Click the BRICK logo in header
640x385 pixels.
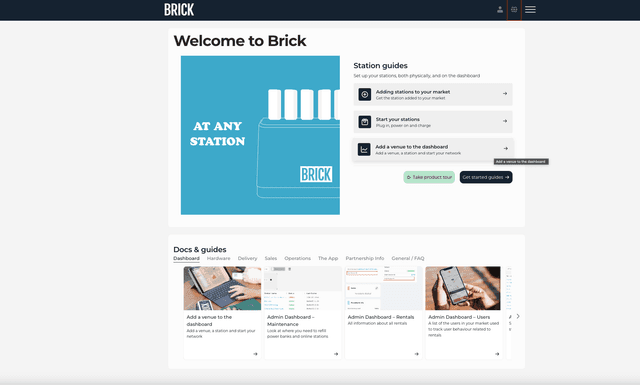click(179, 9)
